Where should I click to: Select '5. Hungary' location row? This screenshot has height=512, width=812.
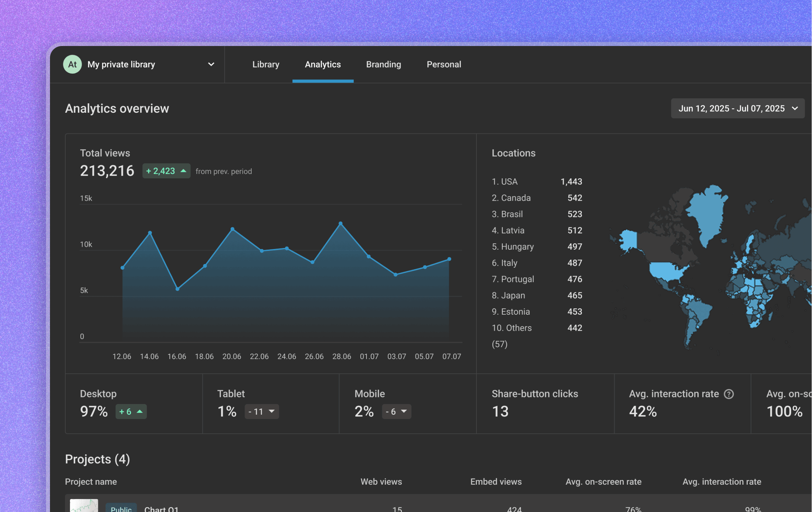(x=537, y=247)
